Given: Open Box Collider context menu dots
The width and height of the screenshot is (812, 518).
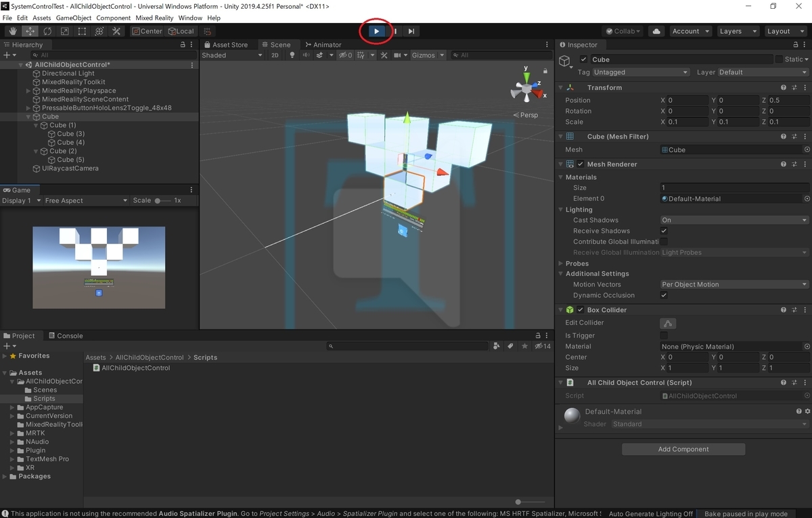Looking at the screenshot, I should pyautogui.click(x=805, y=310).
